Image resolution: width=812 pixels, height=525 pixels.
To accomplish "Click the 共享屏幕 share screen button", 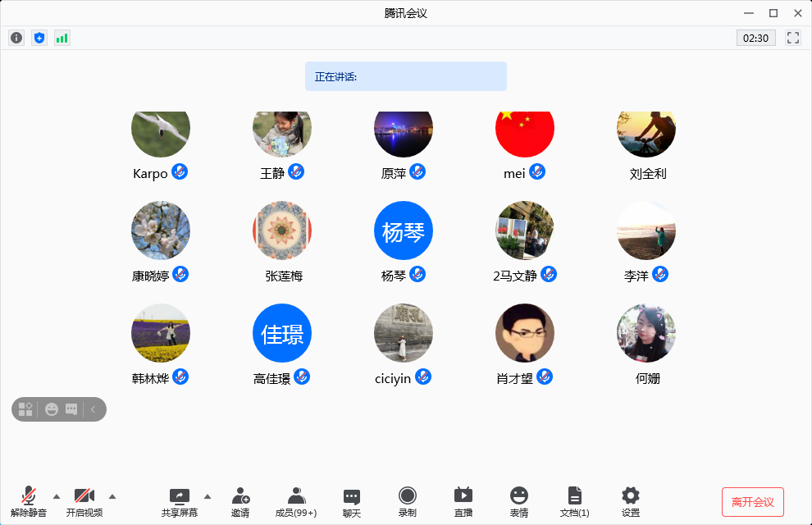I will (x=180, y=501).
